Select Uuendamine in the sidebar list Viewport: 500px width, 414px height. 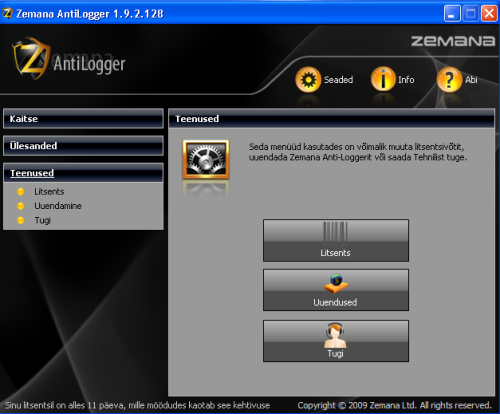pos(58,206)
